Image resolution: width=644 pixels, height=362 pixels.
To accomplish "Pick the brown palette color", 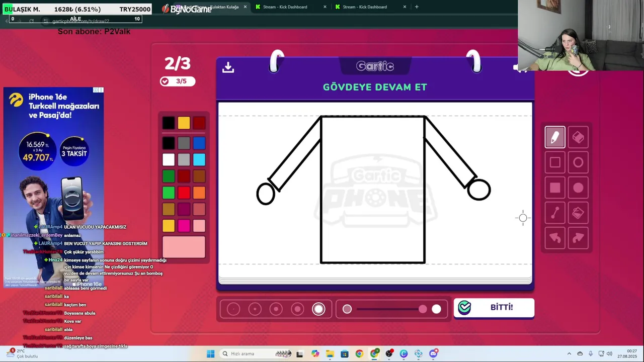I will tap(199, 176).
